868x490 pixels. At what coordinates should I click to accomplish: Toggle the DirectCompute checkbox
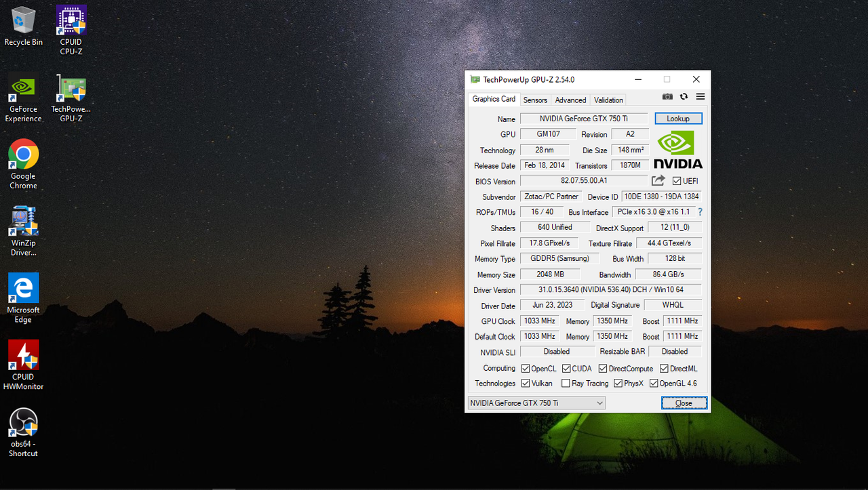[x=603, y=369]
